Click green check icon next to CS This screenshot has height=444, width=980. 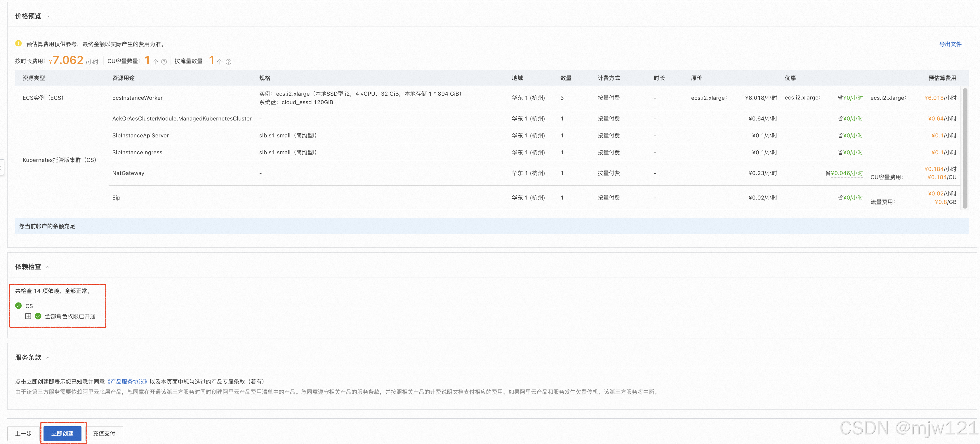click(x=18, y=306)
